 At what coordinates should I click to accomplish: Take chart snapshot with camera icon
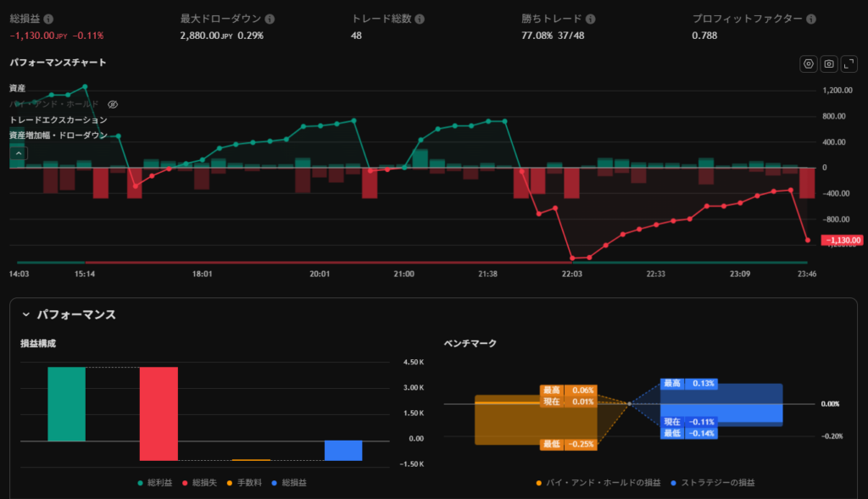pyautogui.click(x=829, y=64)
